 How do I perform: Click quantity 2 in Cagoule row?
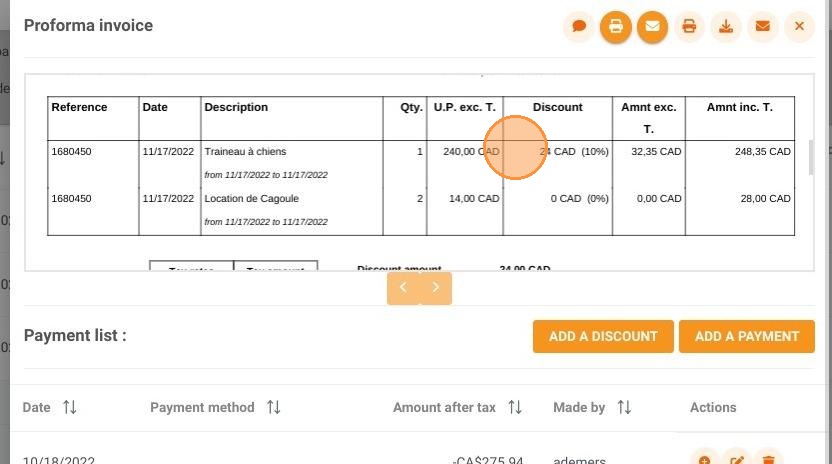click(x=420, y=199)
